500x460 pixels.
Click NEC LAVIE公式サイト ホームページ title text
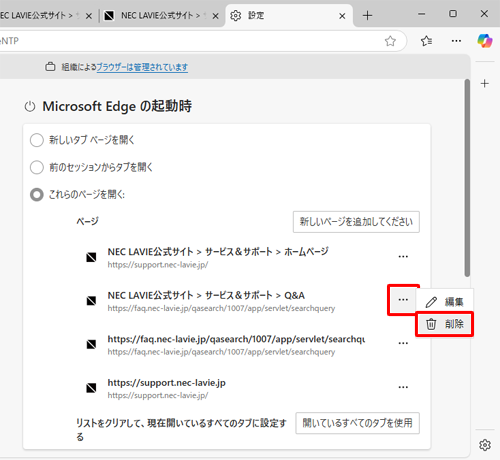[x=218, y=252]
